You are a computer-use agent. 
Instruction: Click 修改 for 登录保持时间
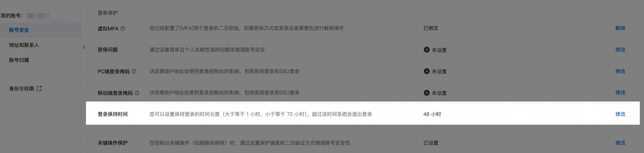tap(620, 114)
